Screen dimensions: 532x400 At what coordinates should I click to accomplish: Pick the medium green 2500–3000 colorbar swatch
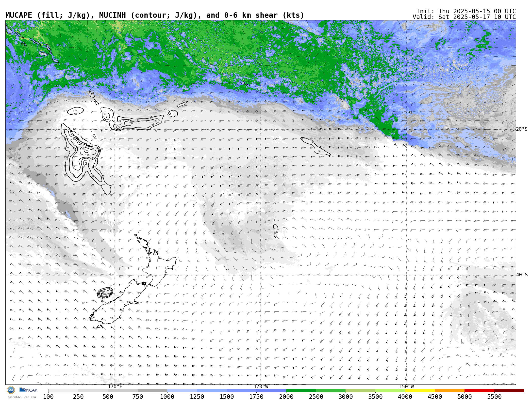(x=331, y=391)
